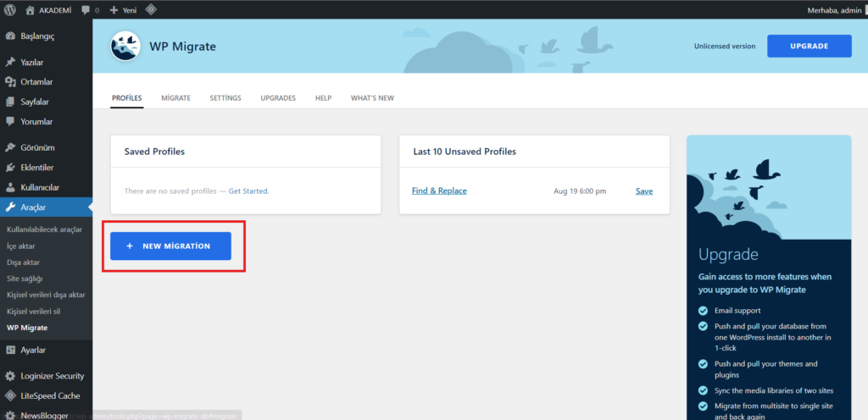Click Merhaba, admin account menu
The image size is (868, 420).
tap(835, 10)
